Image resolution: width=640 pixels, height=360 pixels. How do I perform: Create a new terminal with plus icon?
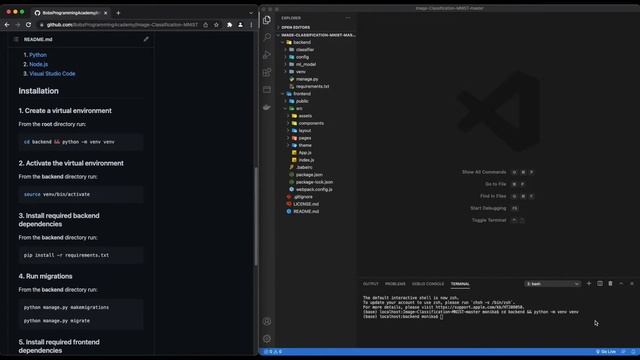coord(589,284)
